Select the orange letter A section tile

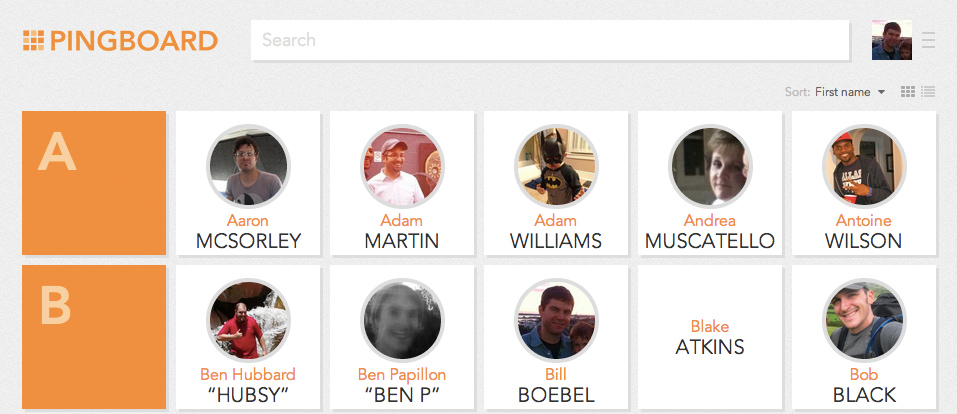click(94, 183)
